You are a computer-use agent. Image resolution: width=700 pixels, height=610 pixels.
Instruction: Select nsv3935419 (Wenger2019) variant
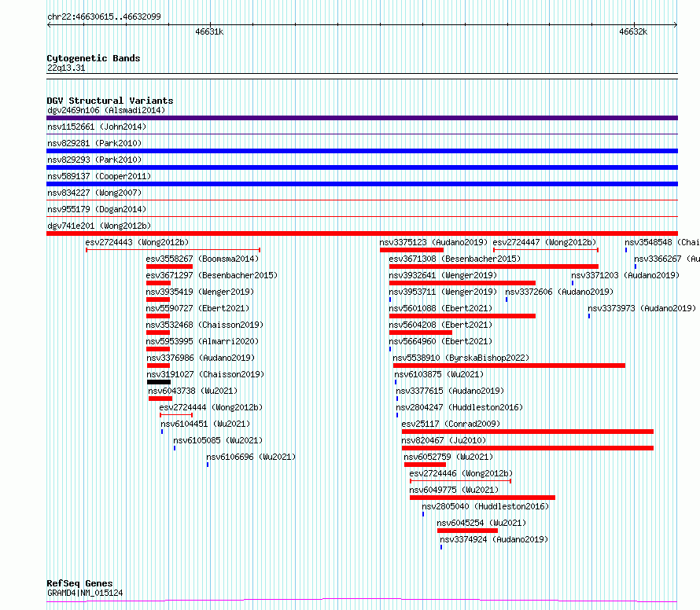tap(200, 292)
